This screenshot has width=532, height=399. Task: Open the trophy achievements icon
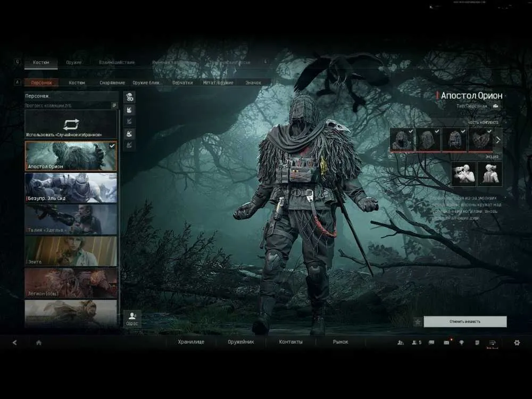461,343
